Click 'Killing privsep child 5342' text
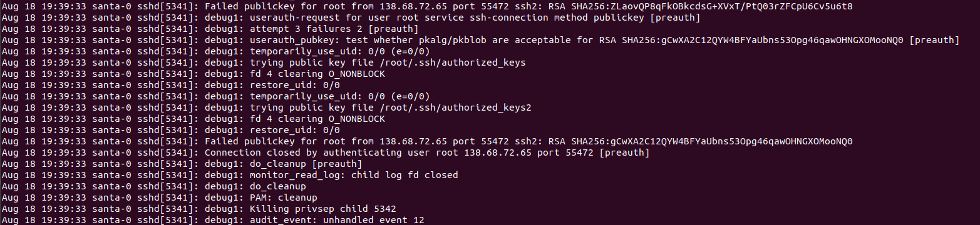980x225 pixels. pyautogui.click(x=322, y=209)
